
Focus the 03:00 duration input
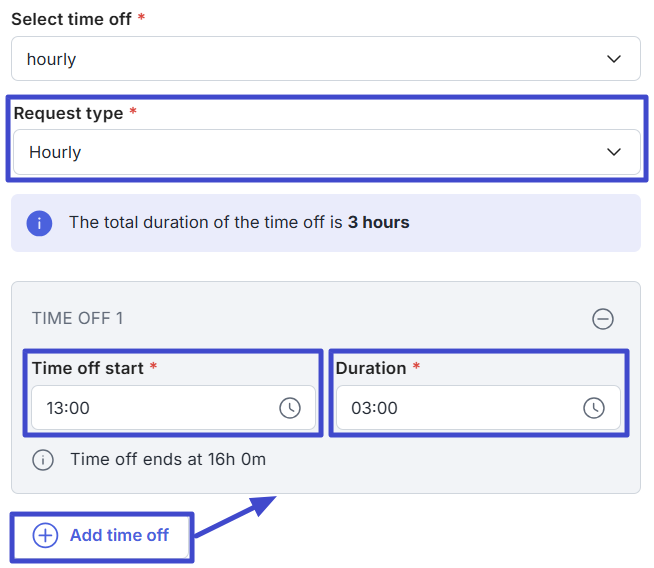point(478,407)
